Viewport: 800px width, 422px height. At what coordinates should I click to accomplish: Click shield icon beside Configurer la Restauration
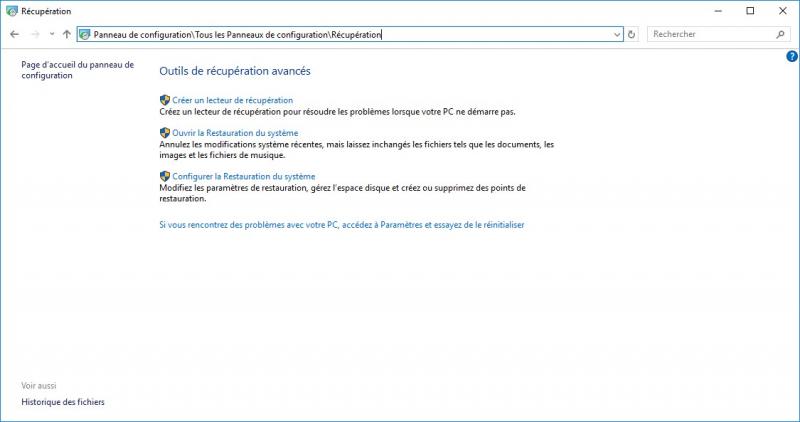coord(165,176)
